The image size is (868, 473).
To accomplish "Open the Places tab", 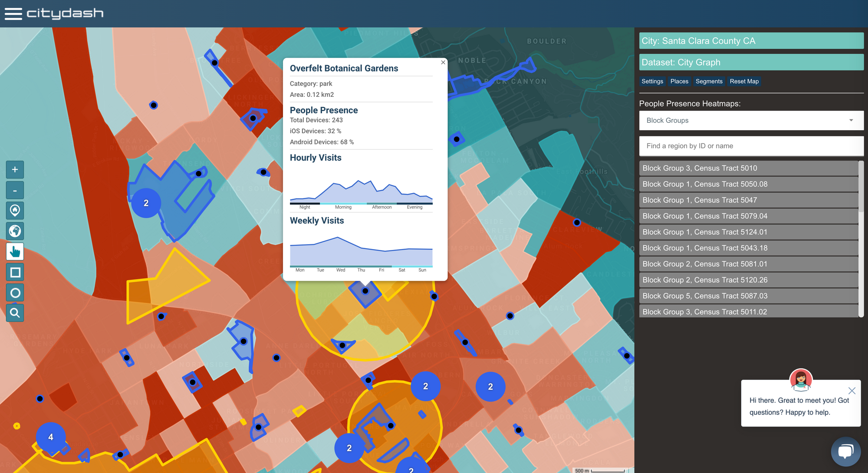I will [679, 82].
